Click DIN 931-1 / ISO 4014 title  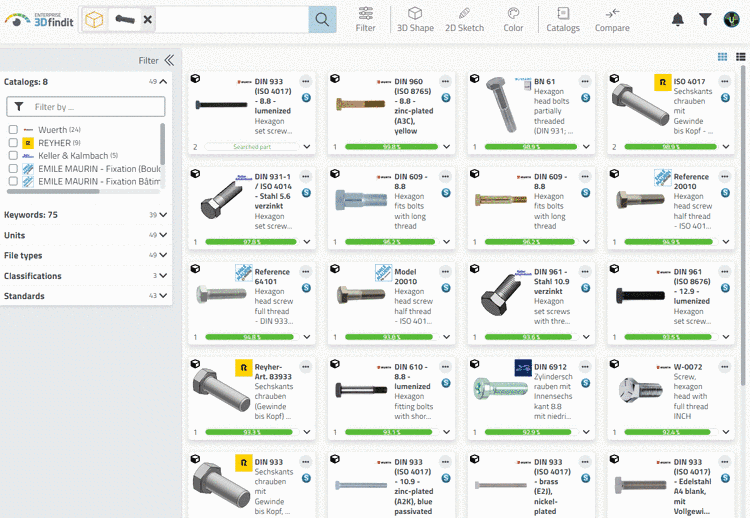pyautogui.click(x=273, y=191)
